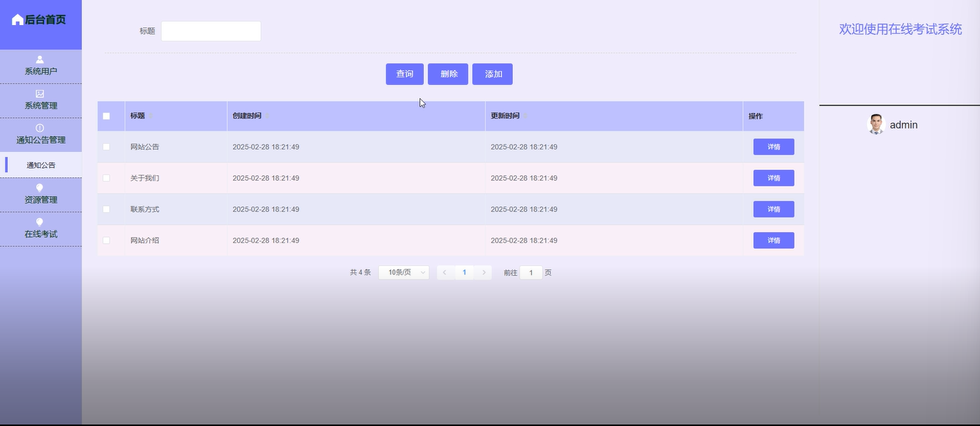Click the 查询 search button
Screen dimensions: 980x426
pos(405,74)
